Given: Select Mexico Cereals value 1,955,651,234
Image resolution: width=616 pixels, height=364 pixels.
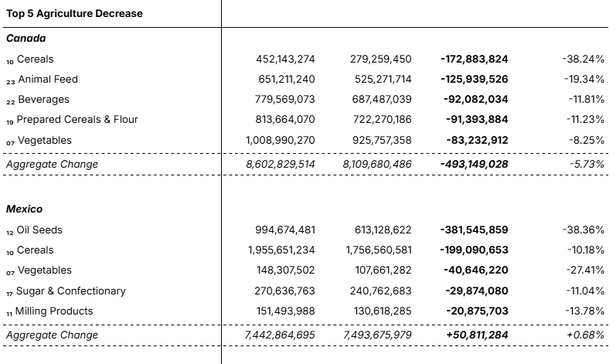Looking at the screenshot, I should click(281, 250).
